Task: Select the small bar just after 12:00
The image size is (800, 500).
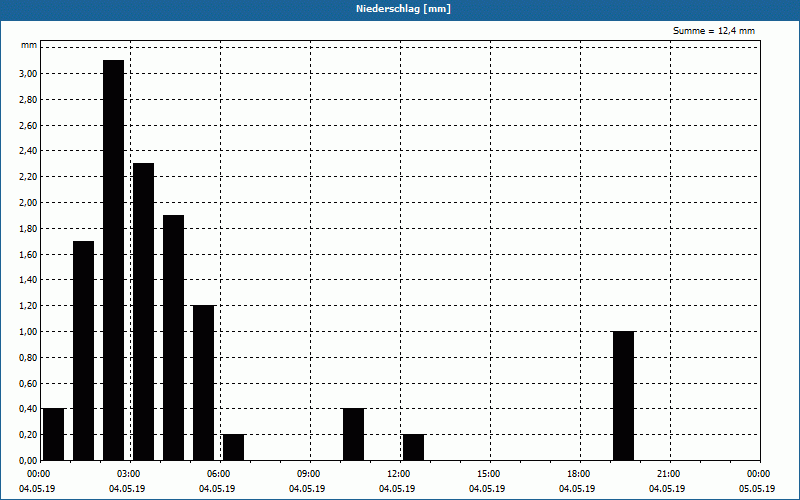Action: pyautogui.click(x=413, y=447)
